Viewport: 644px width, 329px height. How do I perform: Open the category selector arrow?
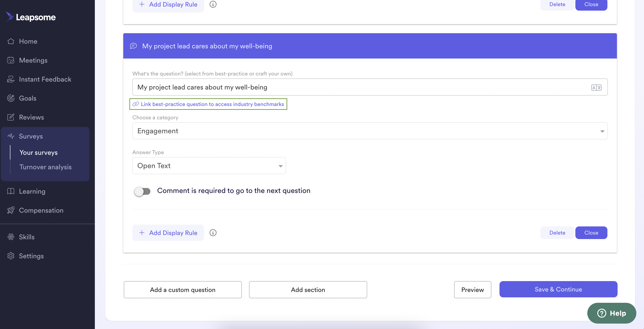click(602, 131)
